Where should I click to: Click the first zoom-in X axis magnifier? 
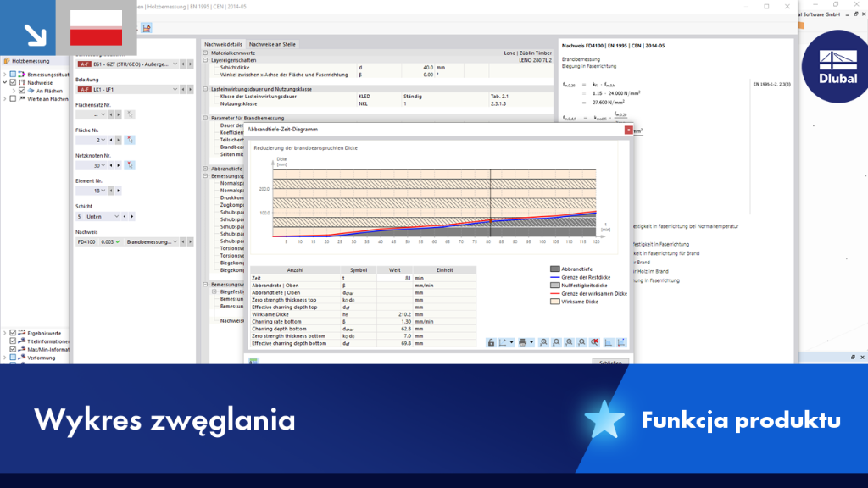click(543, 342)
